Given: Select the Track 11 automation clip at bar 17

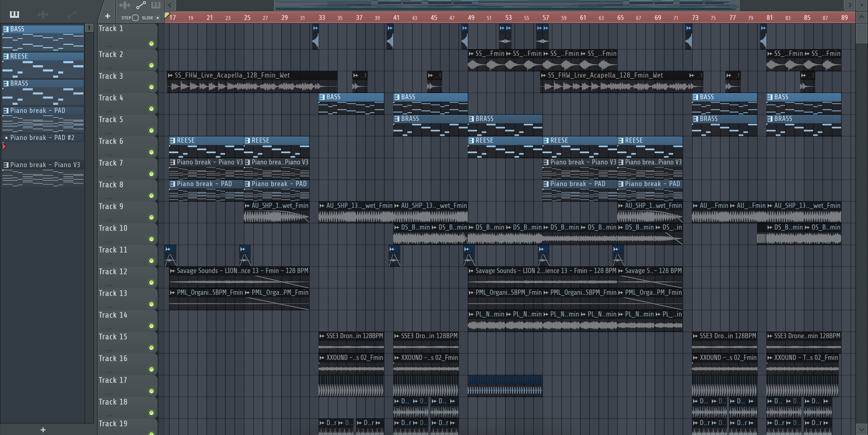Looking at the screenshot, I should pos(170,256).
